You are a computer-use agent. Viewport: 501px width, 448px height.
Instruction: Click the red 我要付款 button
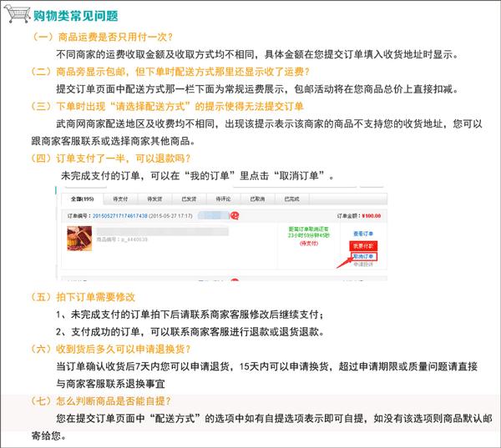[363, 246]
